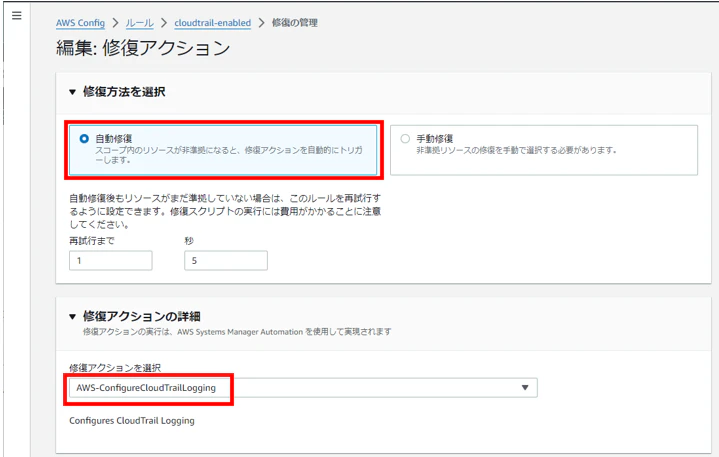The height and width of the screenshot is (457, 719).
Task: Click the 編集: 修復アクション page heading
Action: click(x=143, y=48)
